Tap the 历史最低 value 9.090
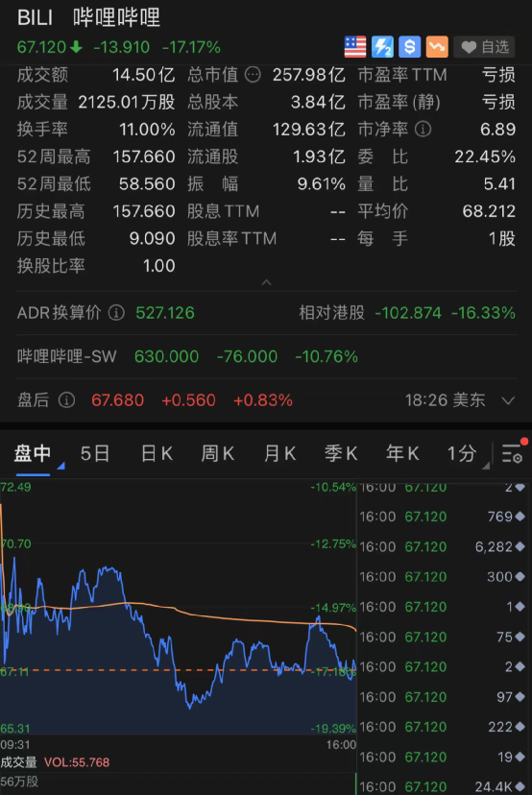Screen dimensions: 532x795 [x=152, y=239]
